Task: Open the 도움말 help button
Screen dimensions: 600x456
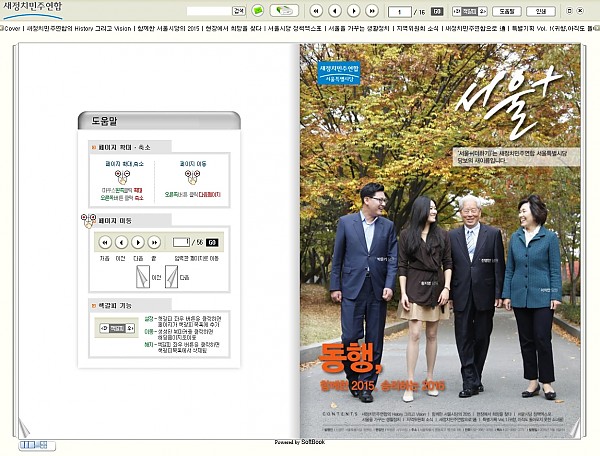Action: coord(507,11)
